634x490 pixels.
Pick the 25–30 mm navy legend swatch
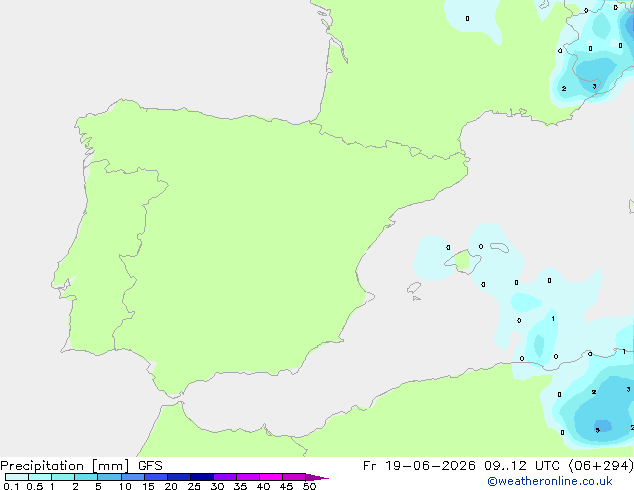tap(202, 477)
